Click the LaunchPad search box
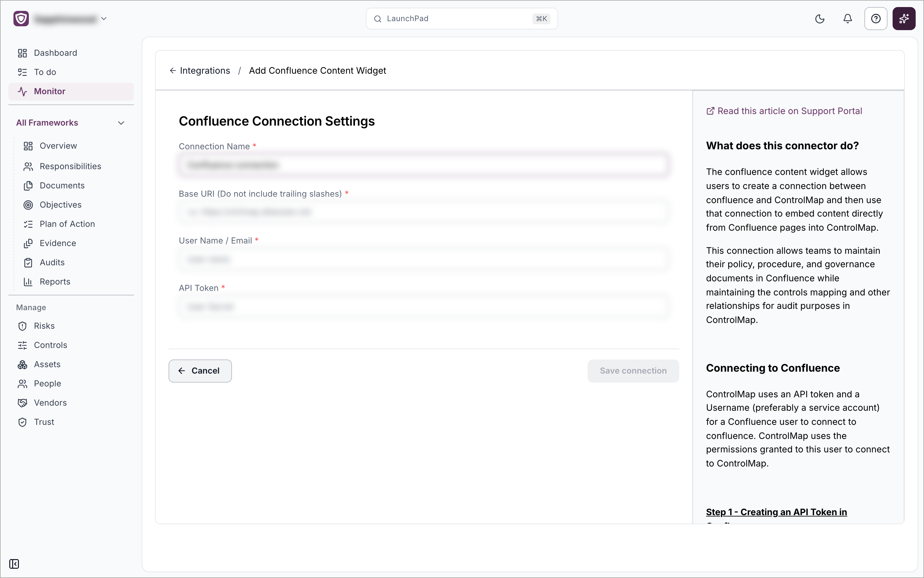This screenshot has height=578, width=924. click(461, 18)
